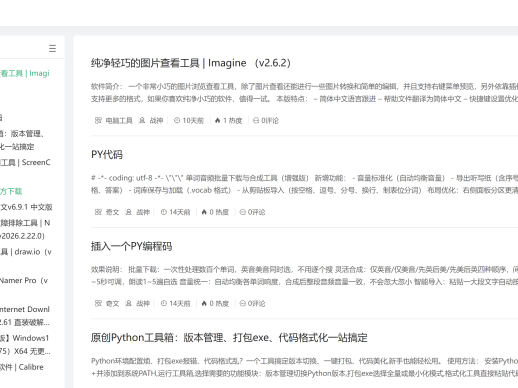Viewport: 518px width, 388px height.
Task: Open sidebar link ending with ScreenC
Action: coord(25,162)
